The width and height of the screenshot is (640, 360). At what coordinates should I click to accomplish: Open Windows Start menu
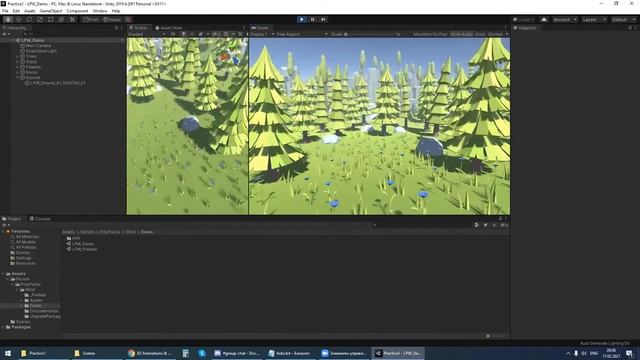click(8, 353)
